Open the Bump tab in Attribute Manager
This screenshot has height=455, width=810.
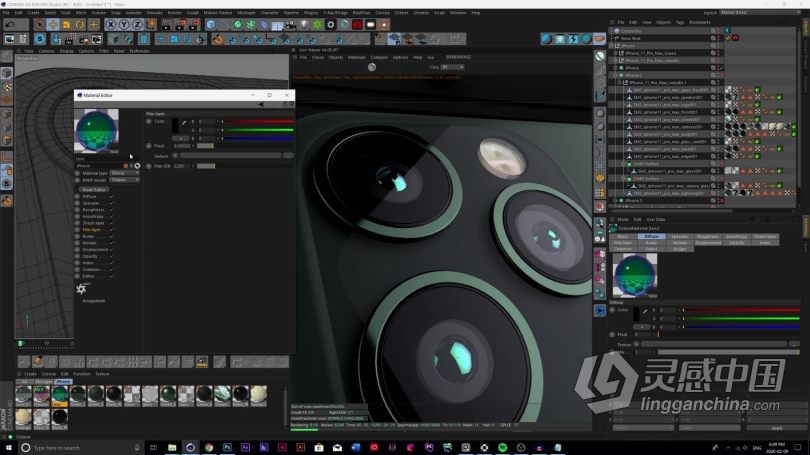[651, 243]
